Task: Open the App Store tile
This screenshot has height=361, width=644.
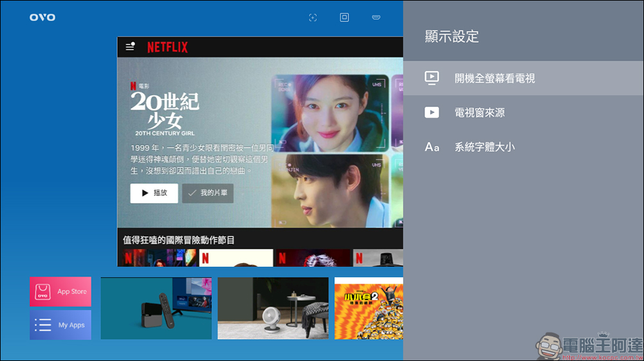Action: (61, 291)
